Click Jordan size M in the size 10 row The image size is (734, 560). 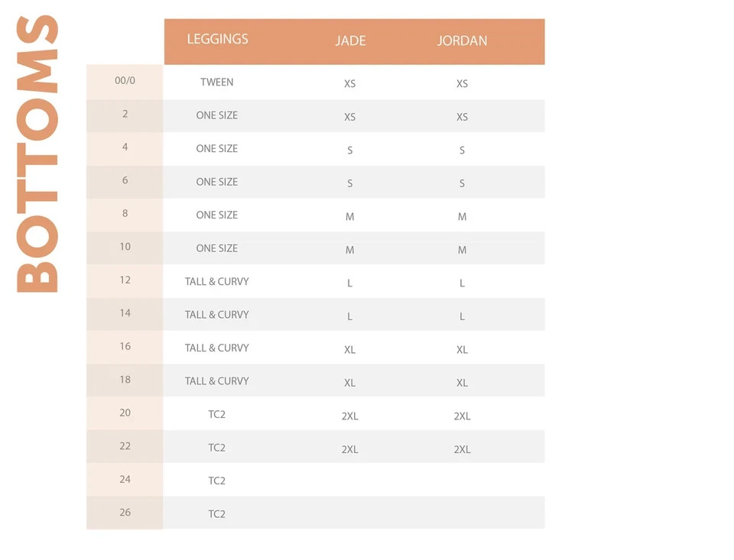(x=462, y=250)
